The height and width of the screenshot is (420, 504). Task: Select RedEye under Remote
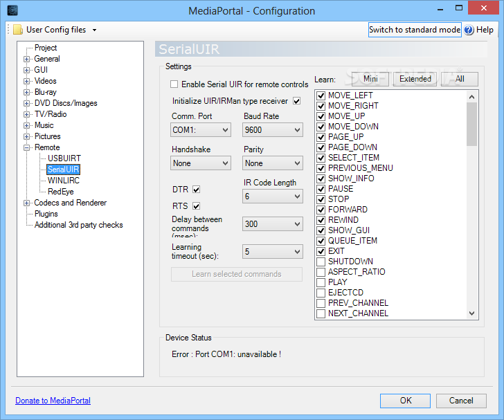click(x=61, y=192)
